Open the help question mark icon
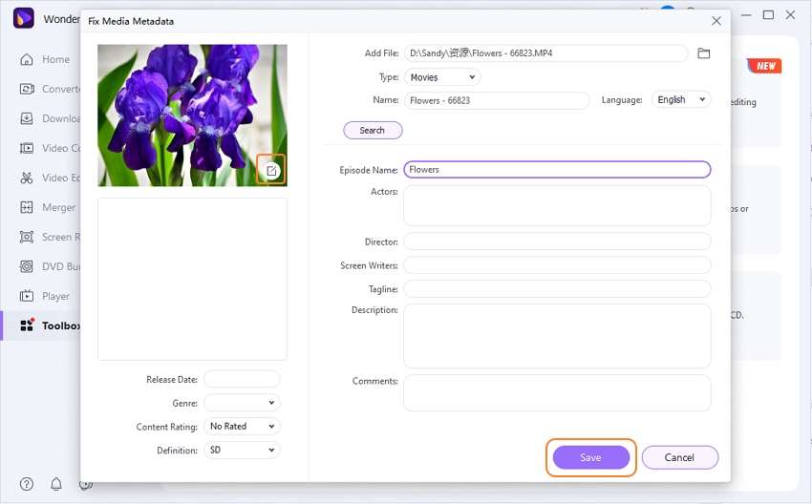Image resolution: width=812 pixels, height=504 pixels. point(27,484)
